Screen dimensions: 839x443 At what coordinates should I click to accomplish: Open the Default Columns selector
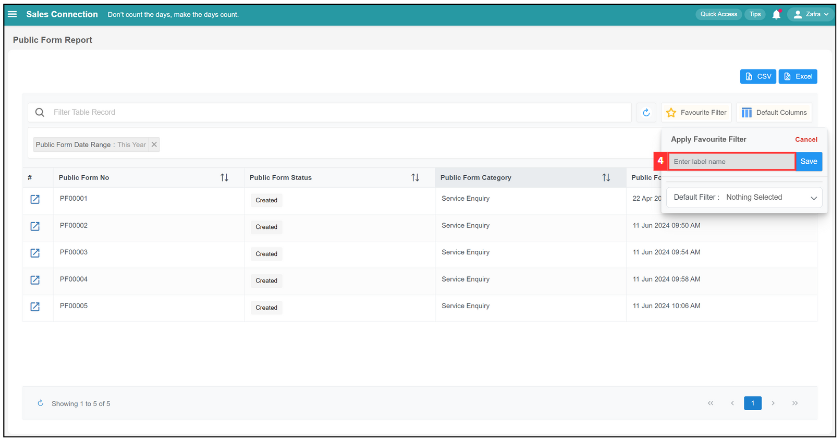pyautogui.click(x=774, y=112)
